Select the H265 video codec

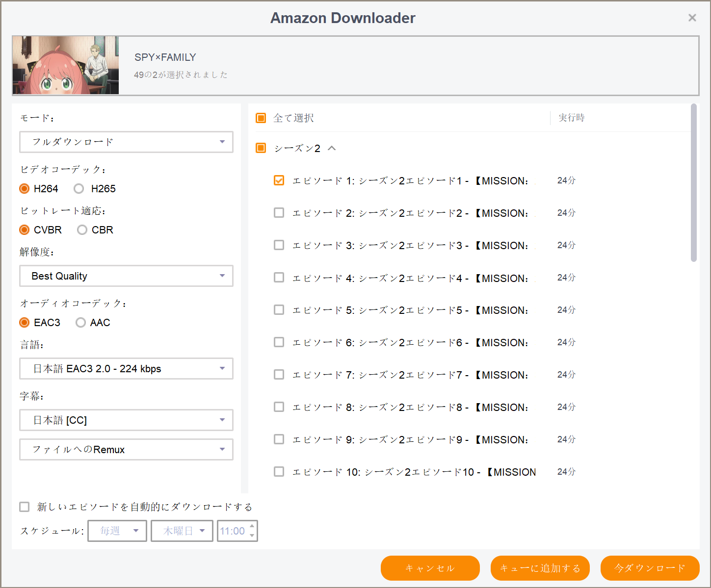click(x=79, y=189)
